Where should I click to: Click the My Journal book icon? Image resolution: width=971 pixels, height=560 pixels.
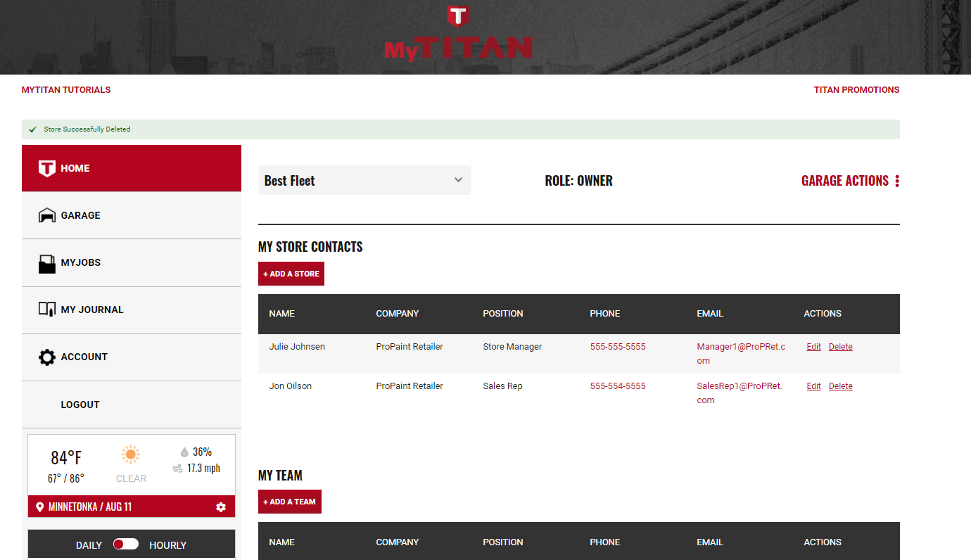click(x=46, y=310)
